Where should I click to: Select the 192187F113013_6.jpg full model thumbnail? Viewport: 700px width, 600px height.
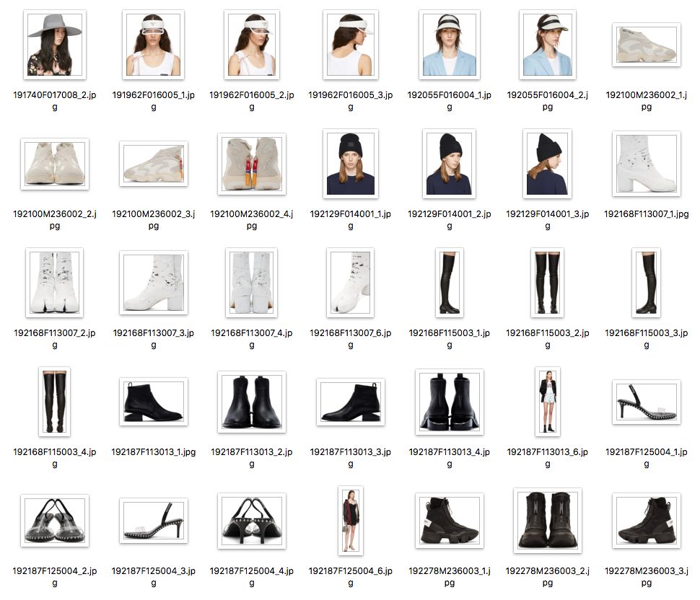point(547,402)
